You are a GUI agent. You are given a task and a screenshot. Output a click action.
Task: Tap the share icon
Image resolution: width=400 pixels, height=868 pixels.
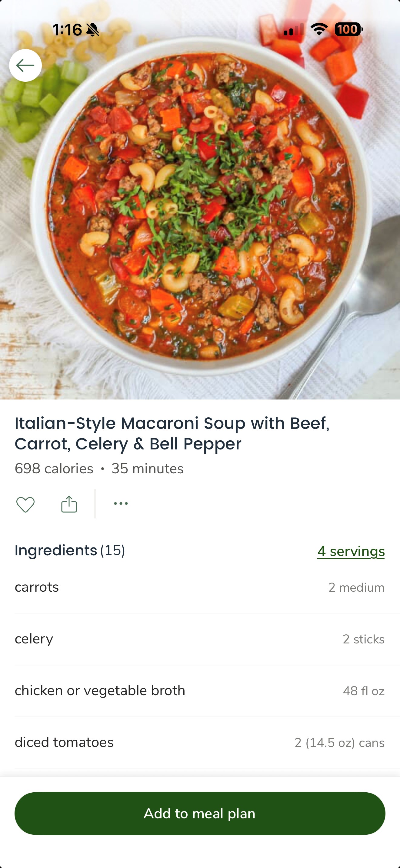point(69,504)
